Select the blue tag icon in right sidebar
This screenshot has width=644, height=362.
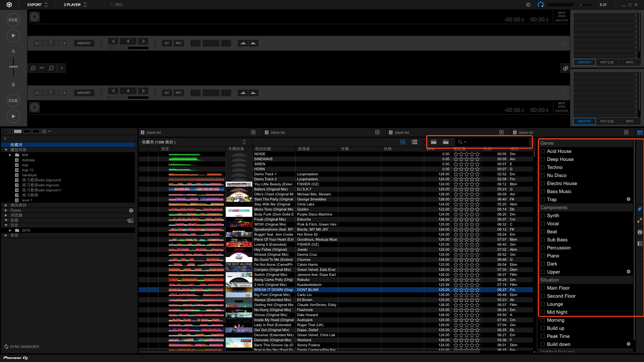(x=640, y=209)
